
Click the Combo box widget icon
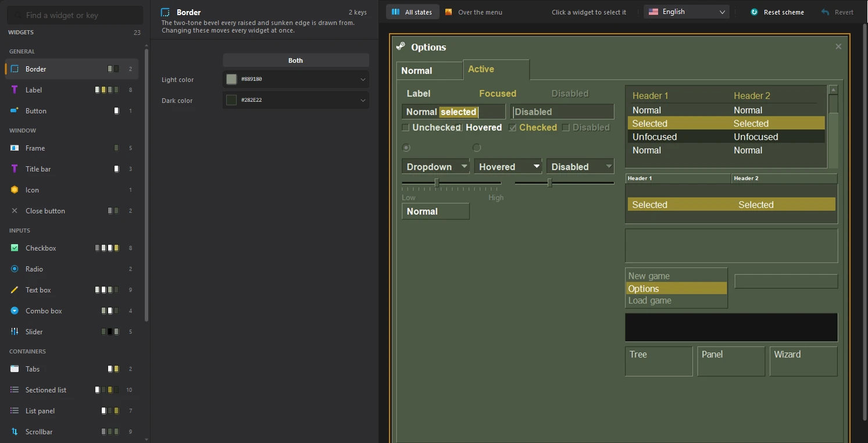[15, 311]
